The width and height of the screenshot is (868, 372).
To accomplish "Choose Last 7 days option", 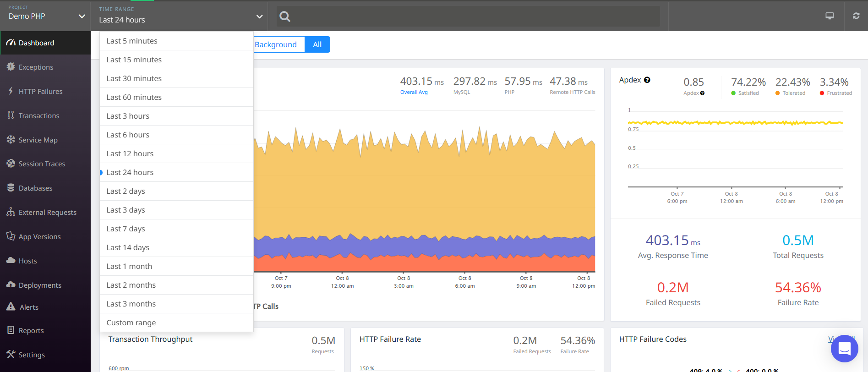I will click(126, 229).
